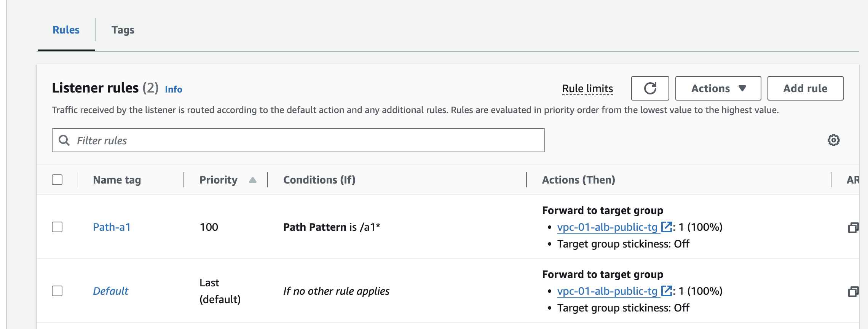Open the Rule limits link

point(587,89)
